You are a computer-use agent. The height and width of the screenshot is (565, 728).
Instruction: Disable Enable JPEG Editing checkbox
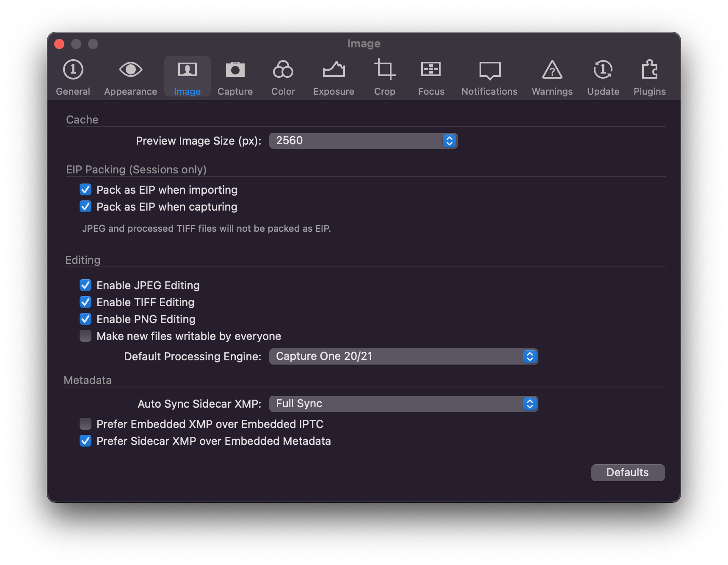click(x=85, y=285)
